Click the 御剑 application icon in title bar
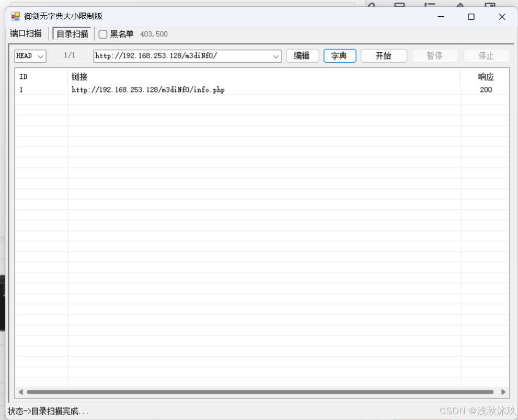The image size is (518, 420). [16, 16]
